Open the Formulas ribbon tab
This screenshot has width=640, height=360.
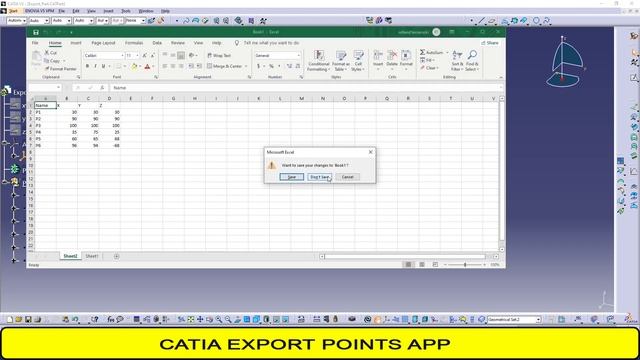point(134,43)
